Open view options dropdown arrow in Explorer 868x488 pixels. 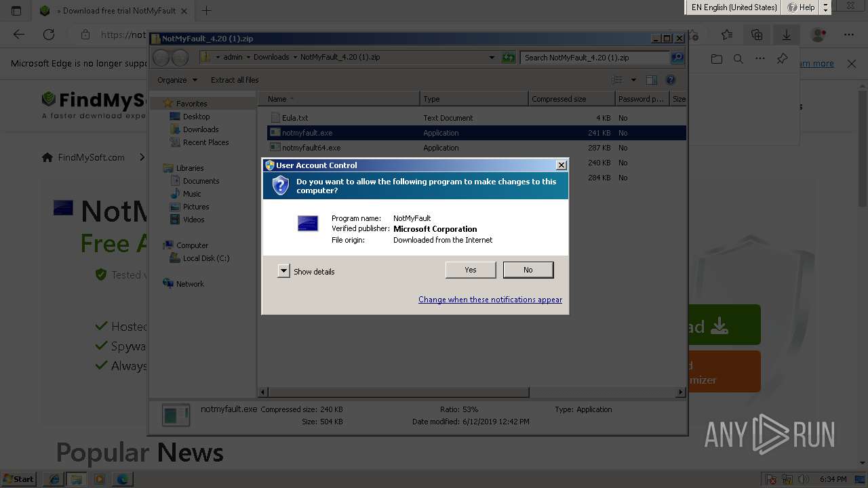coord(633,80)
